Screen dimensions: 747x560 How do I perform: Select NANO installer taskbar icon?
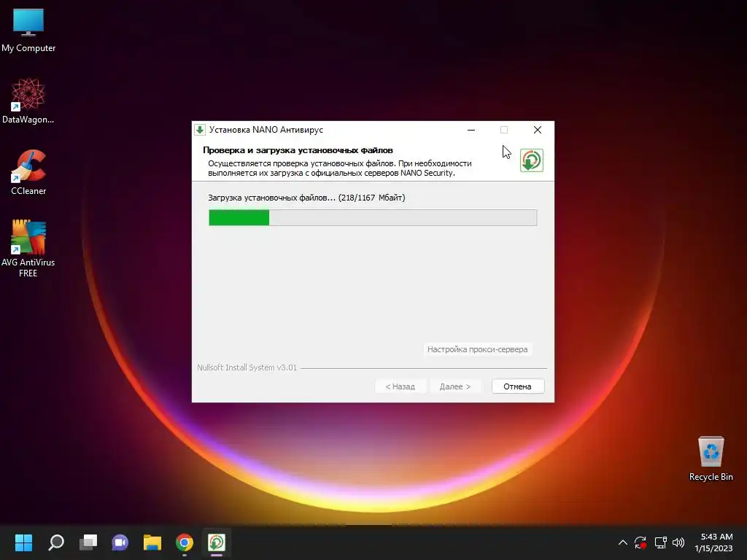click(x=216, y=542)
